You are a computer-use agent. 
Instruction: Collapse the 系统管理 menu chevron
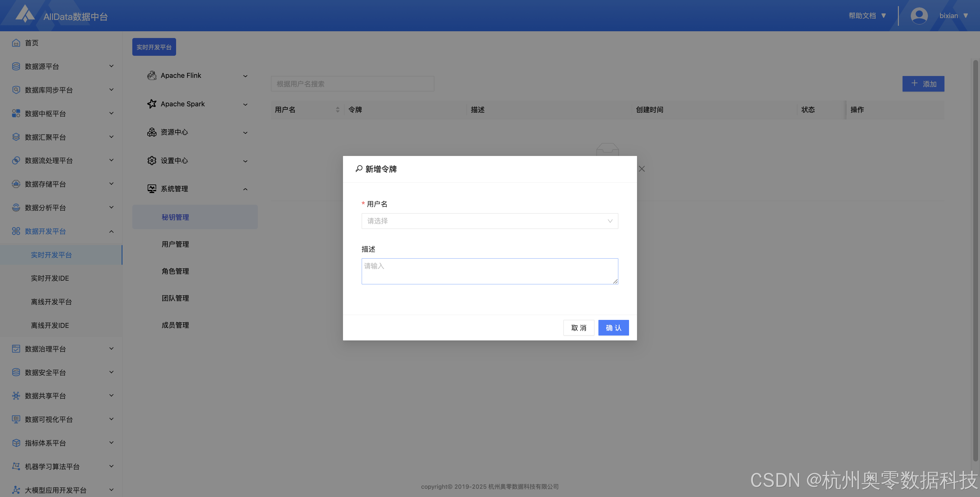click(x=245, y=189)
